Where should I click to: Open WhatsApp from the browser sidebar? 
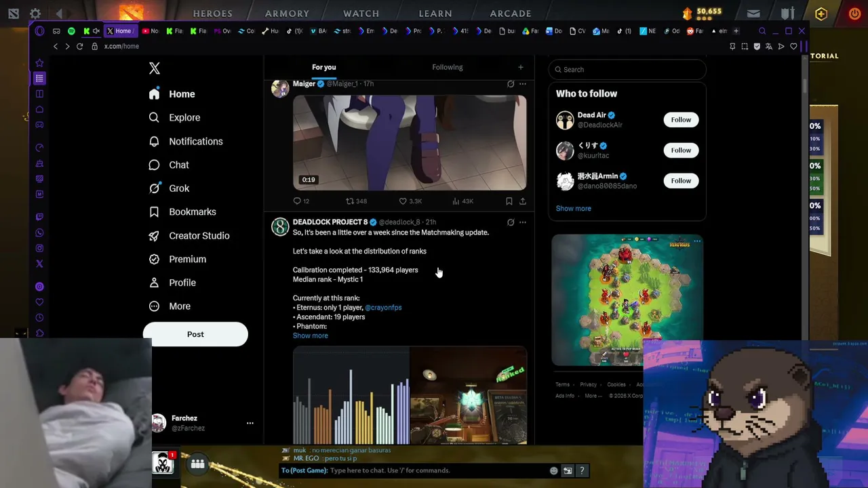[39, 232]
